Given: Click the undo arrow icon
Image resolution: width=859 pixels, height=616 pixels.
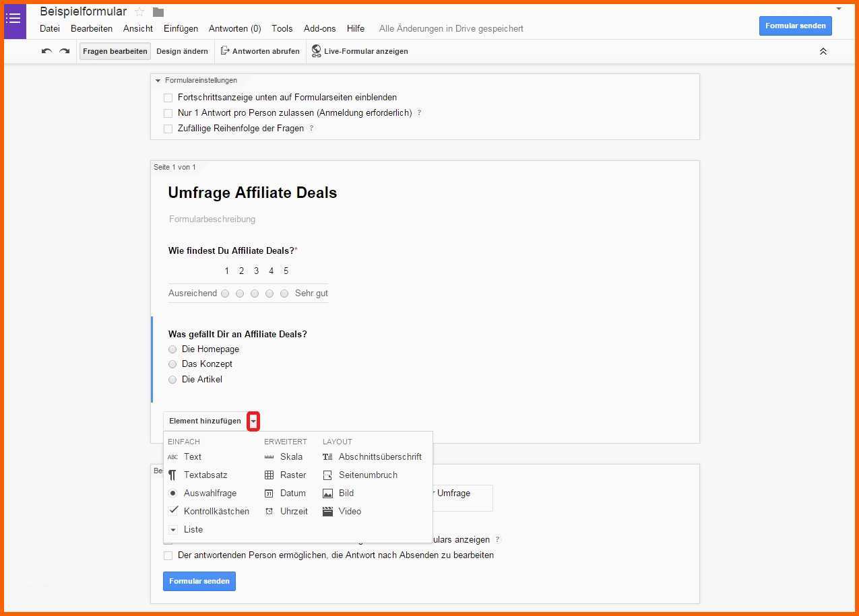Looking at the screenshot, I should click(x=46, y=51).
